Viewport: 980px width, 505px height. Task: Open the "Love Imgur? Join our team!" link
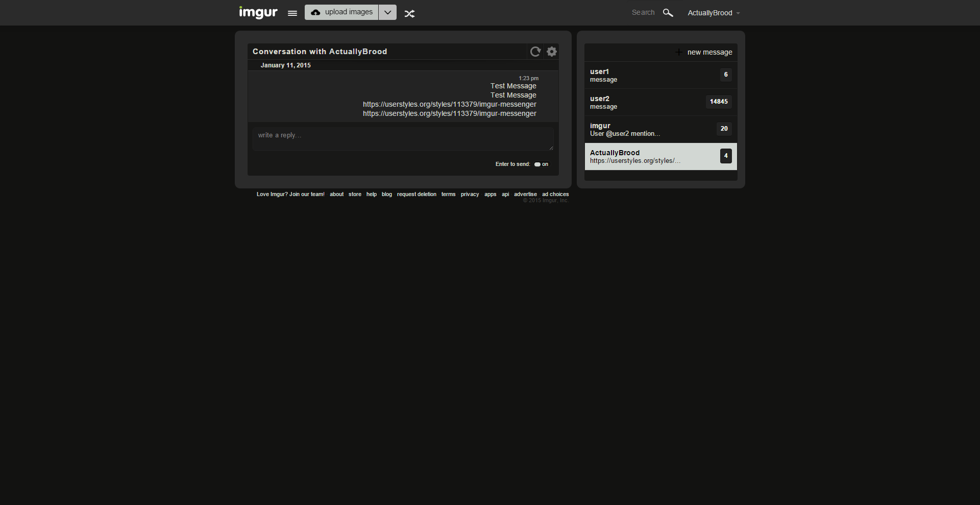click(290, 194)
